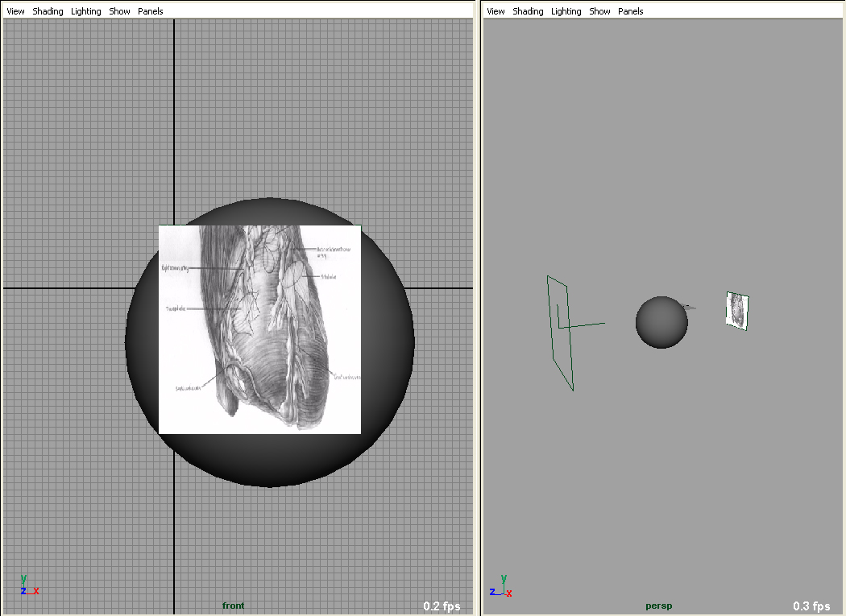Click the "0.3 fps" frame rate readout
The width and height of the screenshot is (846, 616).
pos(811,606)
